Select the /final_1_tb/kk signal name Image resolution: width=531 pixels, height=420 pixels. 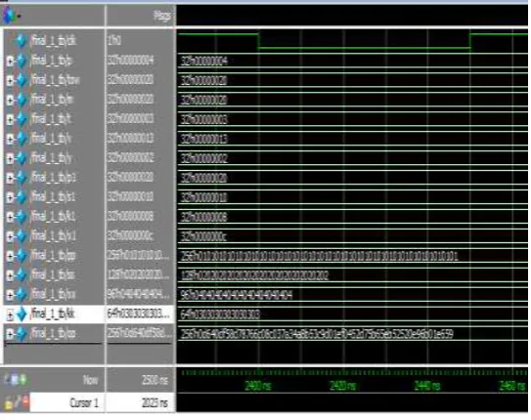coord(52,315)
